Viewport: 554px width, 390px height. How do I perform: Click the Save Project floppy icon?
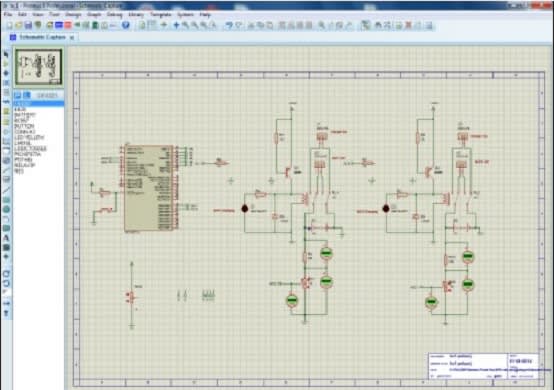[28, 25]
